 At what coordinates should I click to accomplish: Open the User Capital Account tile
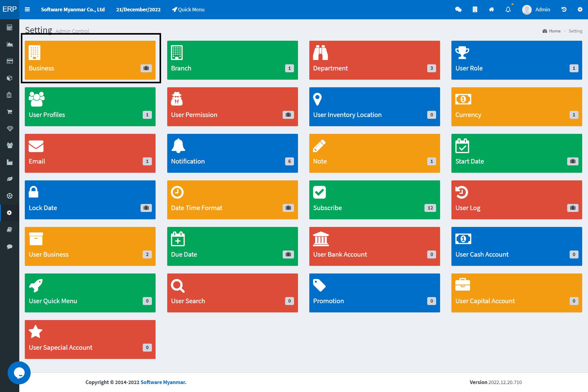517,293
